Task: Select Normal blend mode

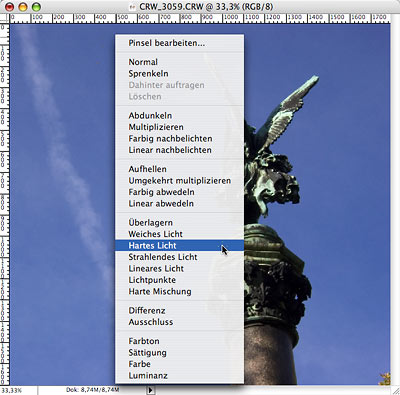Action: point(179,62)
